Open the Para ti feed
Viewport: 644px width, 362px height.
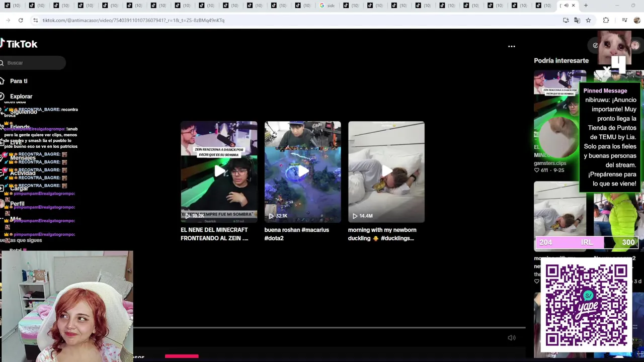pyautogui.click(x=19, y=81)
